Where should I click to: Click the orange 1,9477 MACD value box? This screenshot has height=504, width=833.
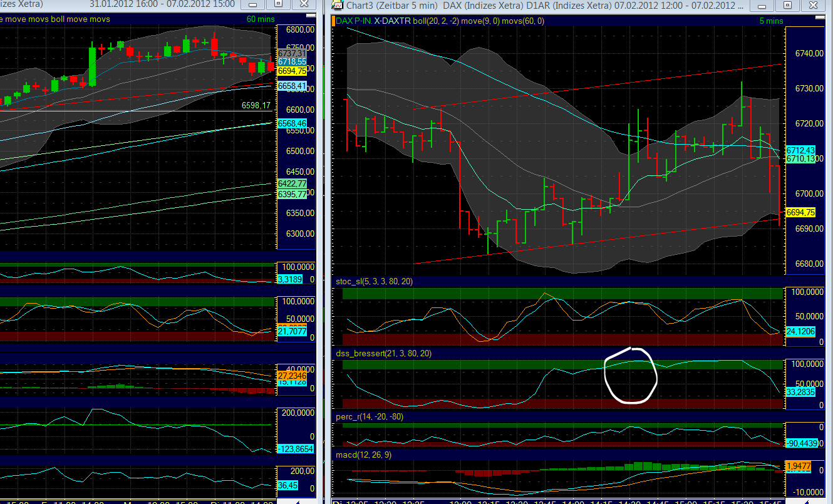(800, 466)
